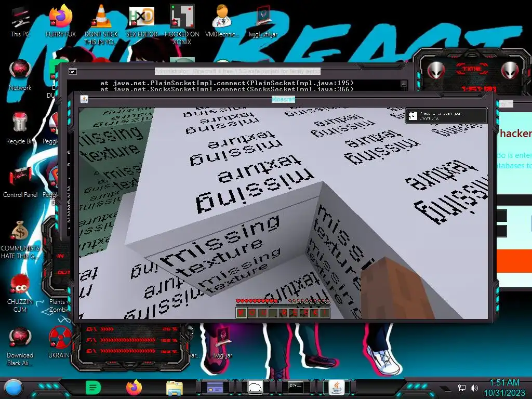Open the Start orb on taskbar

pyautogui.click(x=14, y=388)
